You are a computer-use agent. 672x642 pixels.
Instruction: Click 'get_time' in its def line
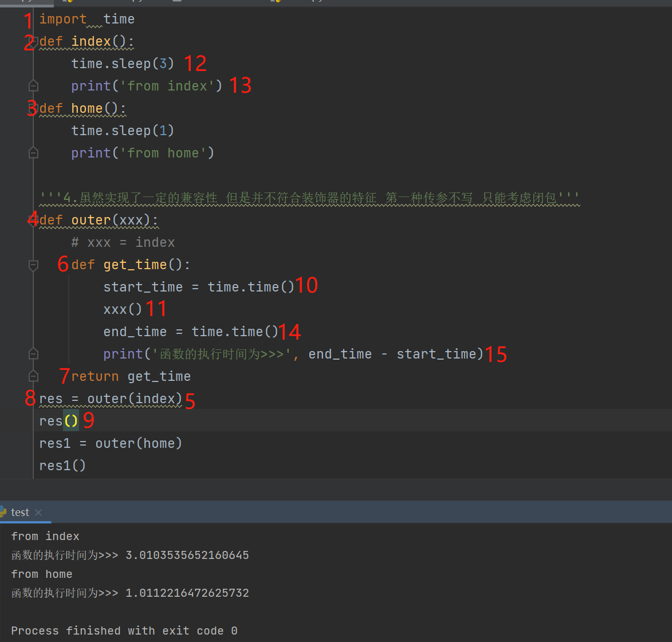pyautogui.click(x=135, y=265)
